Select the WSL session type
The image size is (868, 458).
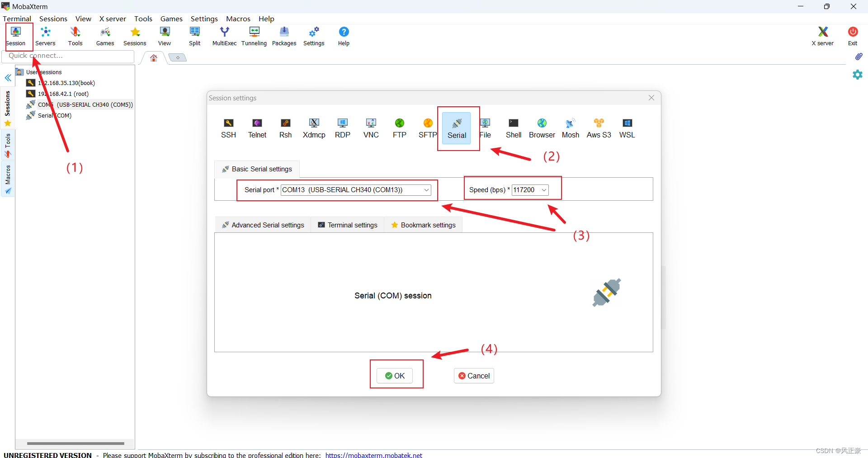(x=627, y=128)
